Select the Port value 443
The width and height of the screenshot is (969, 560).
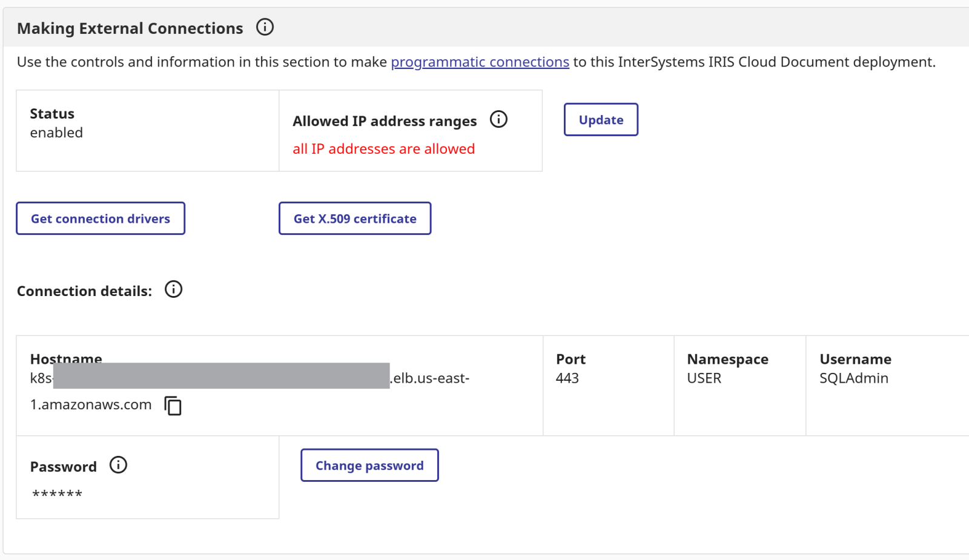[x=567, y=378]
